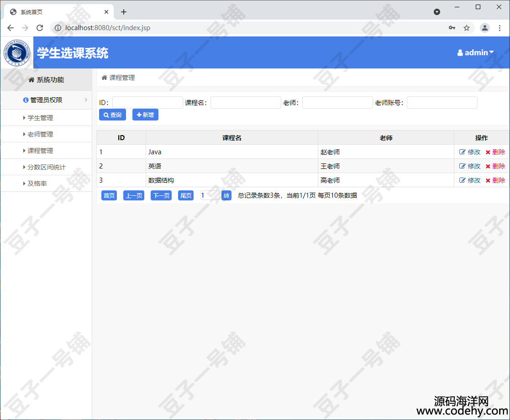Click the 新增 add button
Screen dimensions: 510x420
coord(145,115)
